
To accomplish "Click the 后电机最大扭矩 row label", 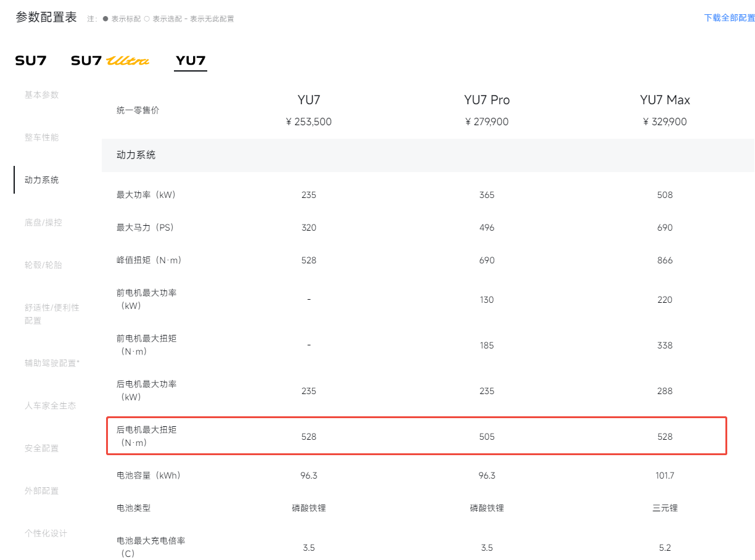I will pos(146,436).
